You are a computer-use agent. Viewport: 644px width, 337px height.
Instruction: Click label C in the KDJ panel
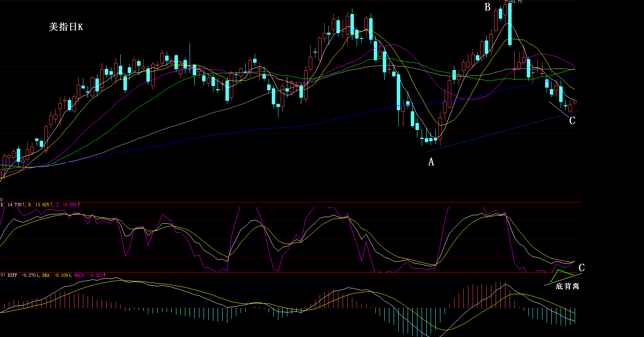pos(581,268)
